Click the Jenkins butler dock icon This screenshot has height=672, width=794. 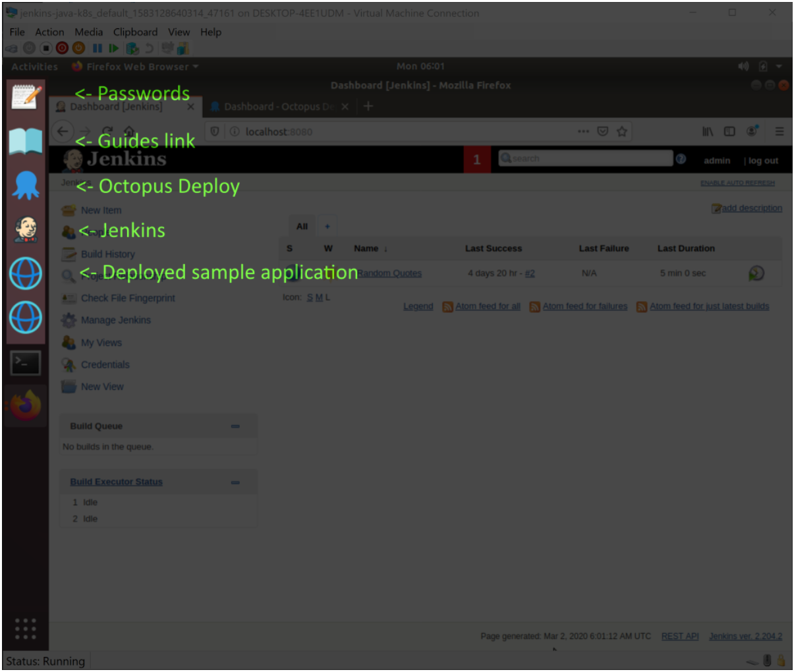pos(26,229)
